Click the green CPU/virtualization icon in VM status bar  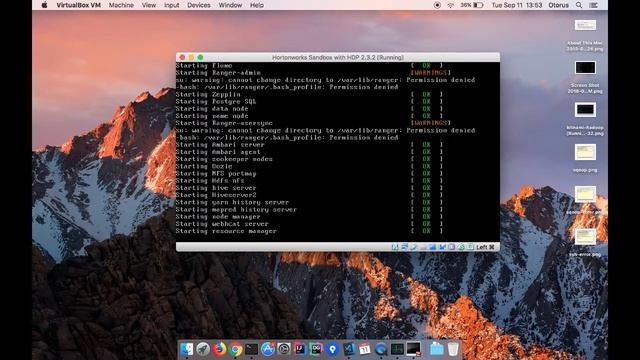pyautogui.click(x=461, y=247)
